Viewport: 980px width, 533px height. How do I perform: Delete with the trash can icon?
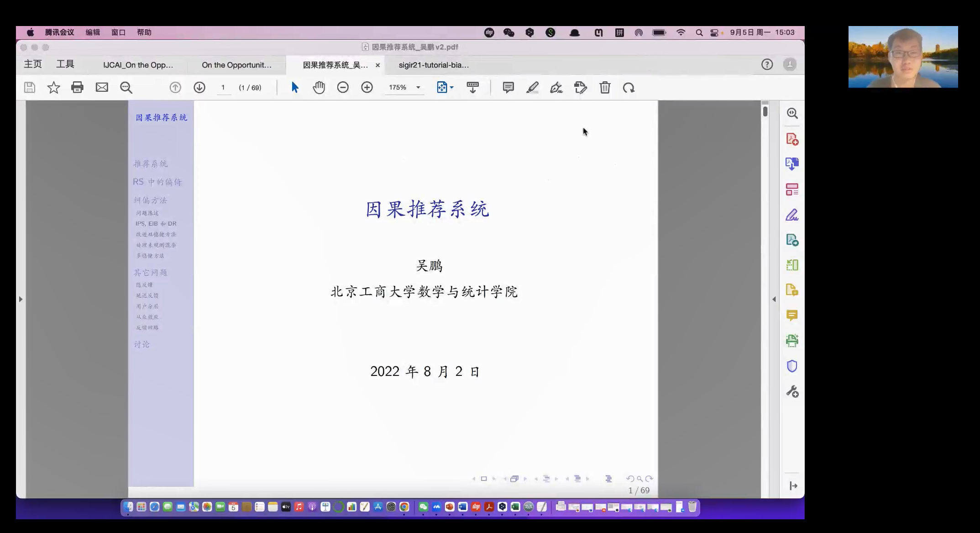pyautogui.click(x=605, y=87)
